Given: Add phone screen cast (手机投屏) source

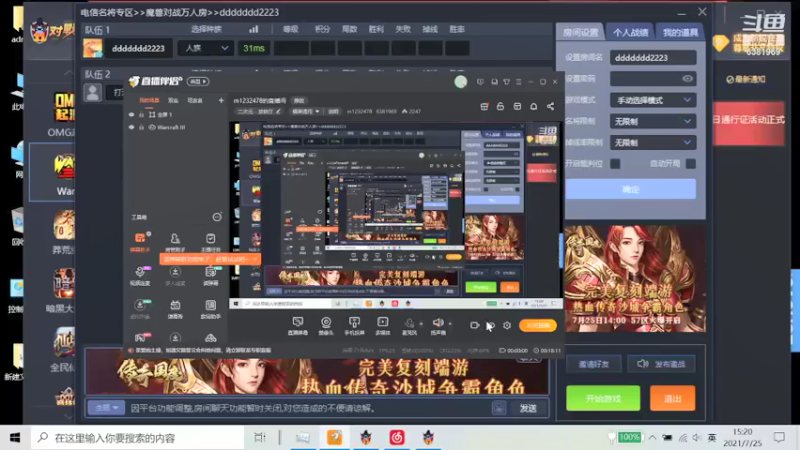Looking at the screenshot, I should [x=354, y=325].
